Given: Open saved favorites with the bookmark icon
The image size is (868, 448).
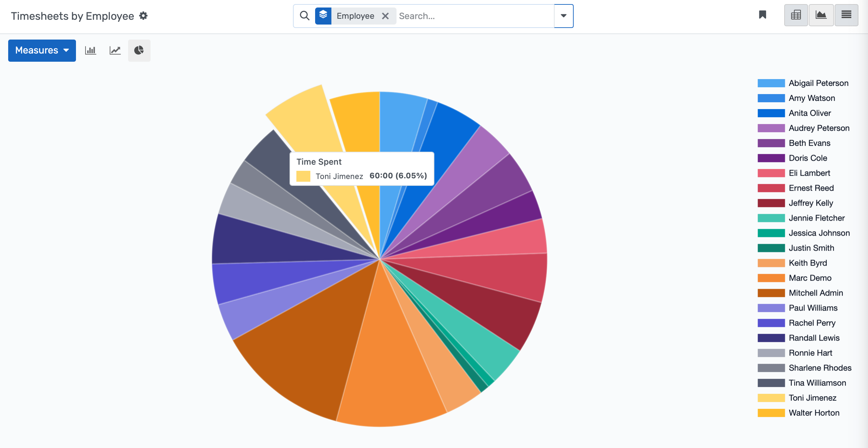Looking at the screenshot, I should [763, 15].
